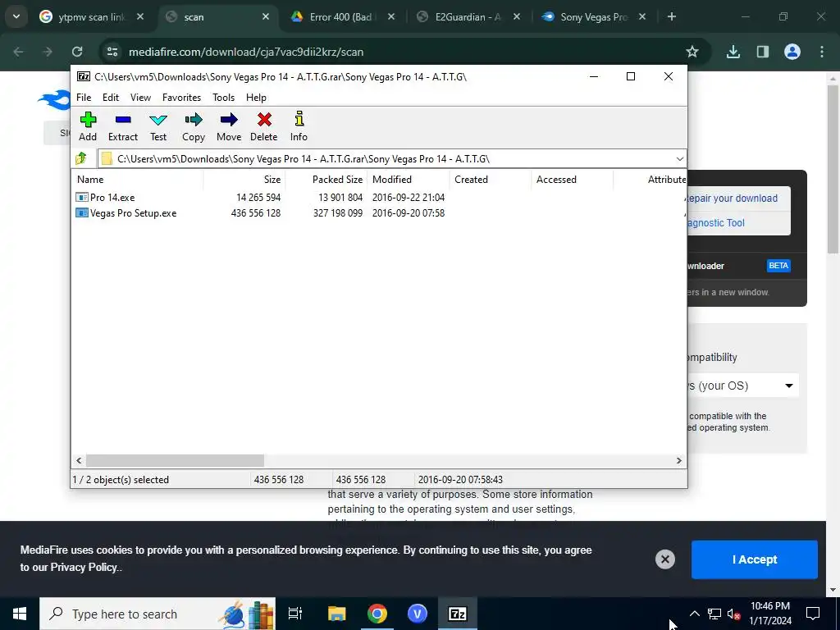Image resolution: width=840 pixels, height=630 pixels.
Task: Toggle the Chrome side panel icon
Action: [x=762, y=52]
